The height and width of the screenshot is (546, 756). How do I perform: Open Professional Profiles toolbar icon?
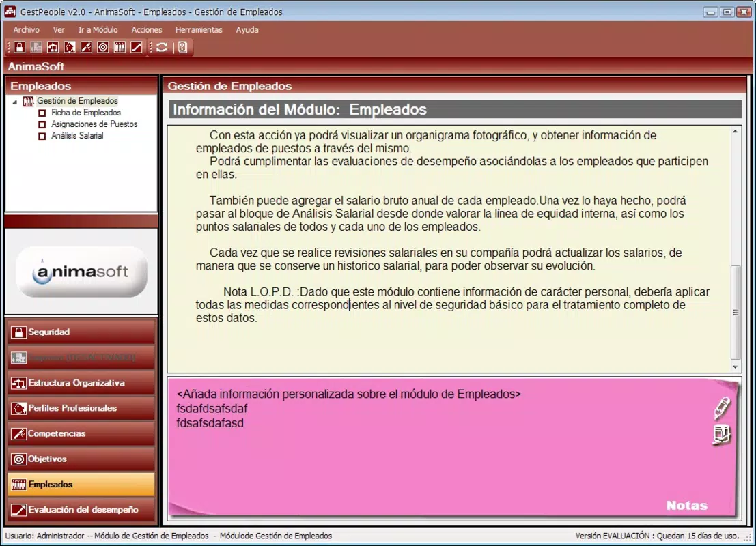70,47
